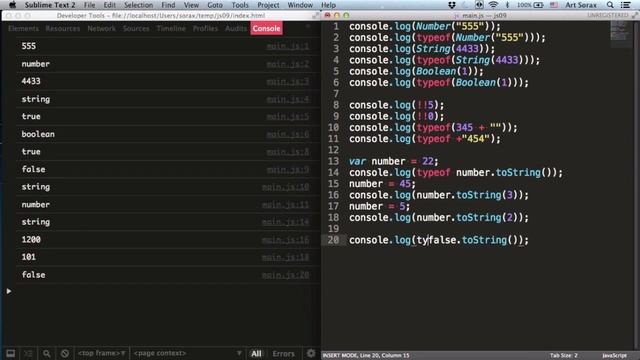Click the Wi-Fi status icon
This screenshot has height=360, width=640.
point(493,5)
